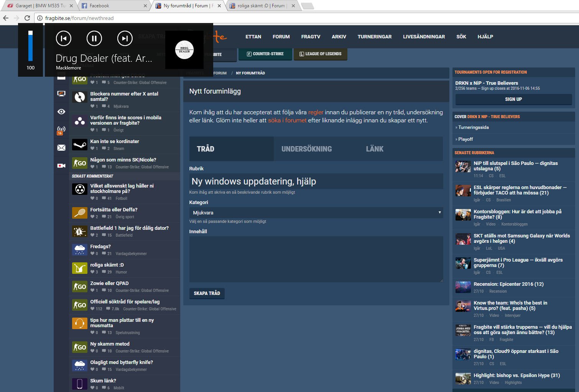Open the söka i forumet link
579x392 pixels.
pyautogui.click(x=287, y=120)
